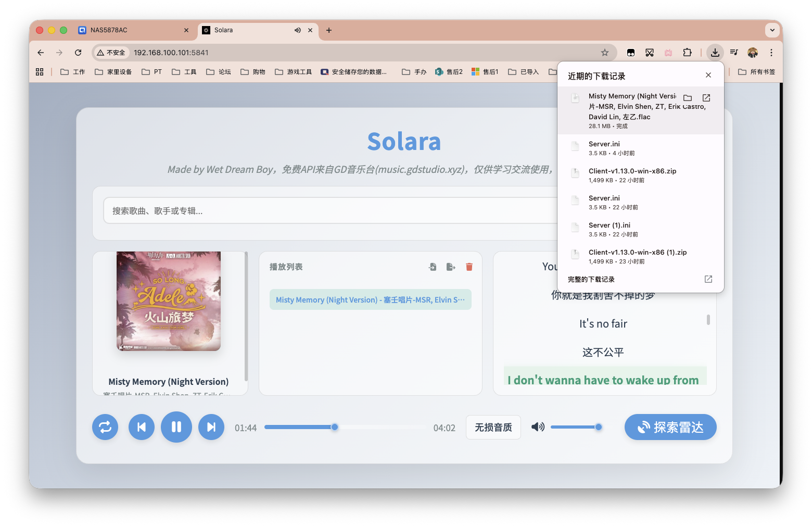Bookmark this page with the star icon
Image resolution: width=812 pixels, height=527 pixels.
[605, 53]
